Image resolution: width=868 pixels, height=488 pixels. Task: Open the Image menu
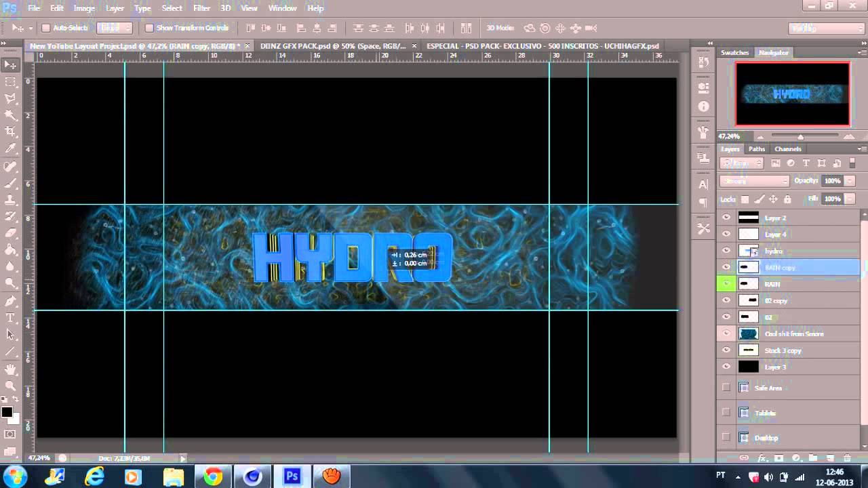[84, 8]
